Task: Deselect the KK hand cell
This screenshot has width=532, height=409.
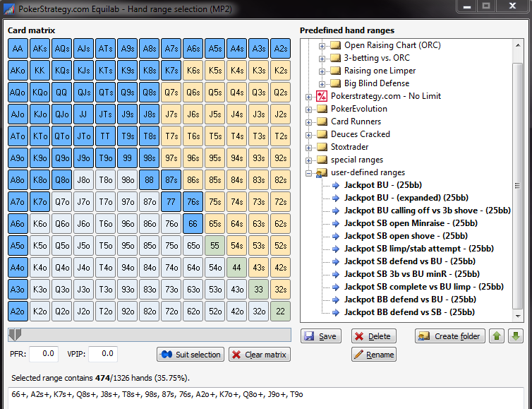Action: 40,71
